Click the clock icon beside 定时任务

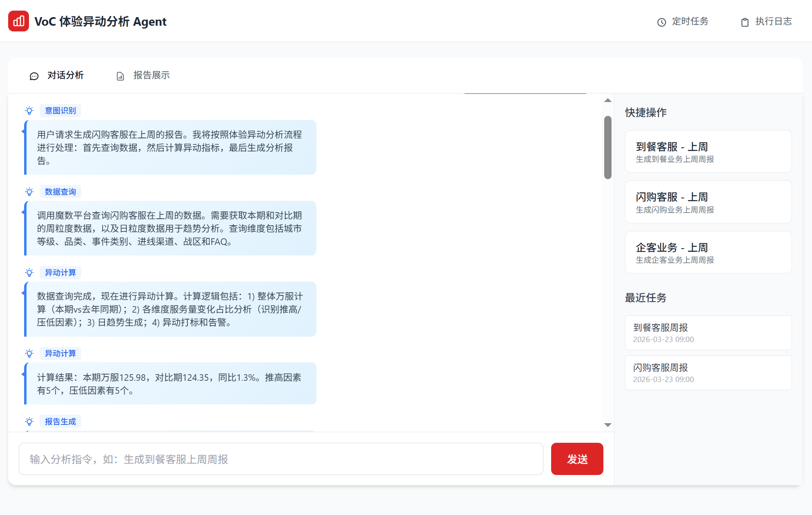tap(661, 22)
